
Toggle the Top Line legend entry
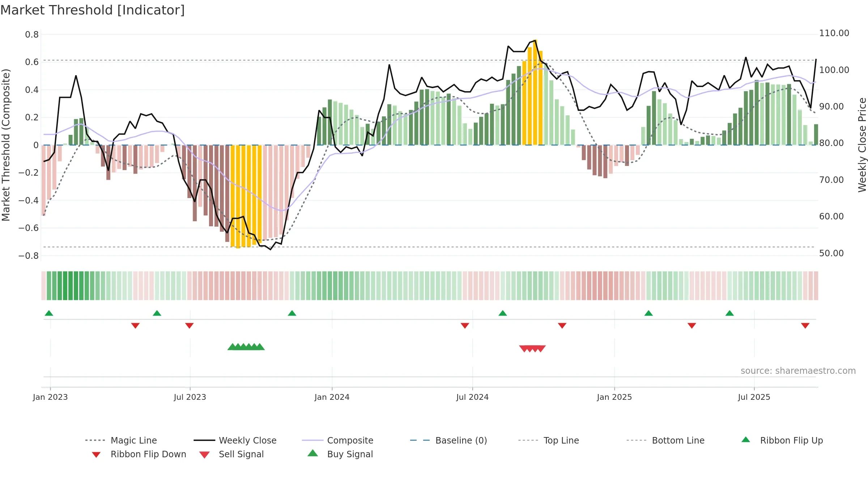pos(548,440)
